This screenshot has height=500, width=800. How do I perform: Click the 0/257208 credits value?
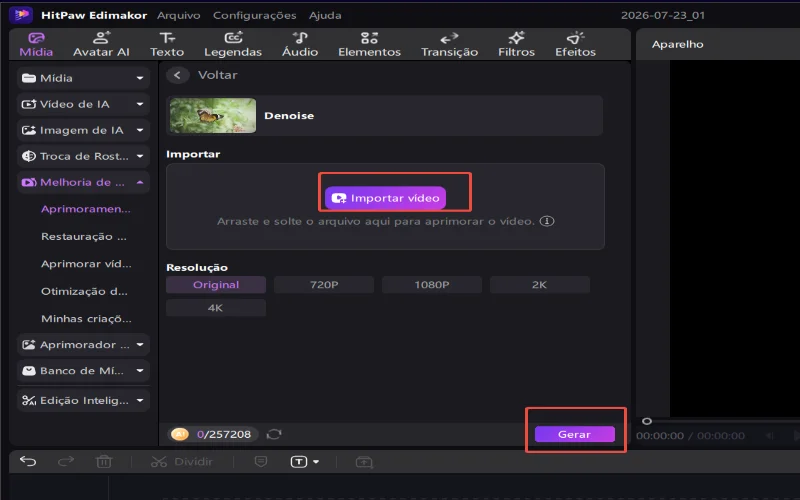pyautogui.click(x=224, y=434)
